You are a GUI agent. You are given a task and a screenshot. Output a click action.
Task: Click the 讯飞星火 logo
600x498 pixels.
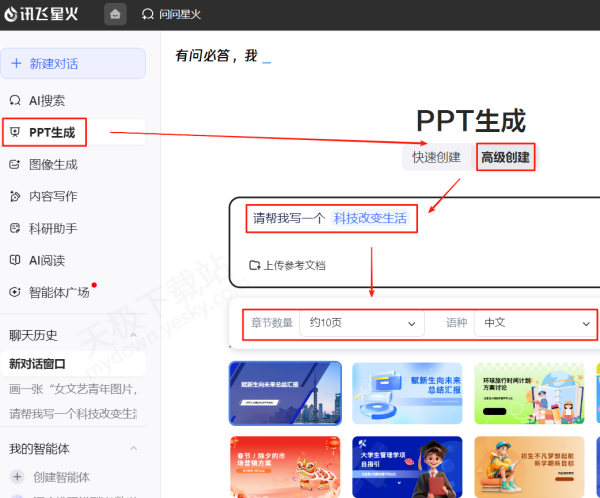(x=41, y=14)
